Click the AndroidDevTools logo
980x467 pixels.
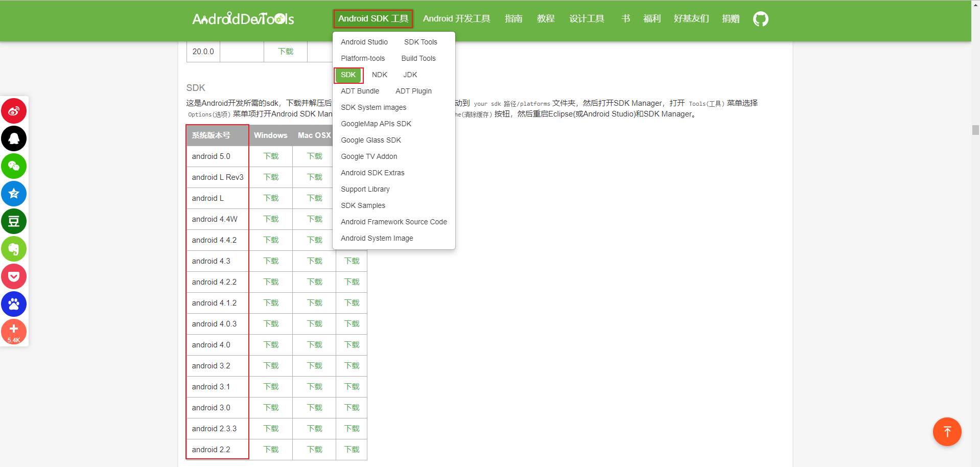pos(243,19)
